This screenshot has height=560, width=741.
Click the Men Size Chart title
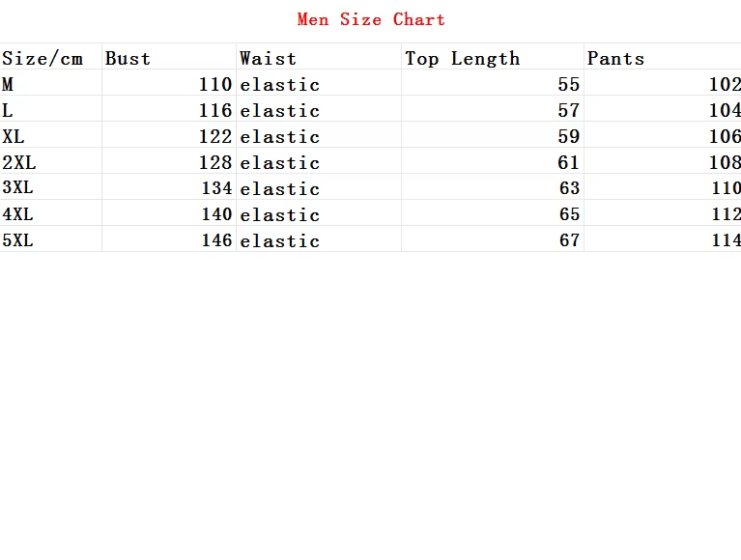click(371, 19)
